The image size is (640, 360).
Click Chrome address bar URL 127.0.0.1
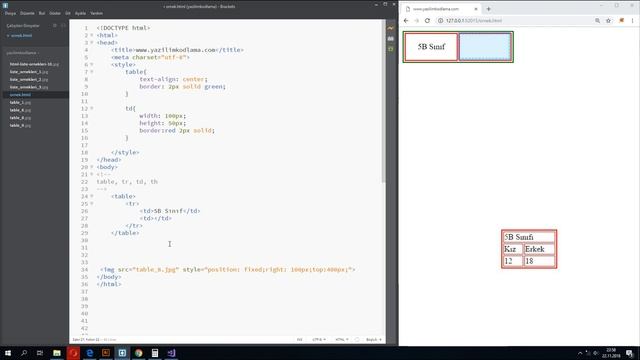pyautogui.click(x=473, y=20)
